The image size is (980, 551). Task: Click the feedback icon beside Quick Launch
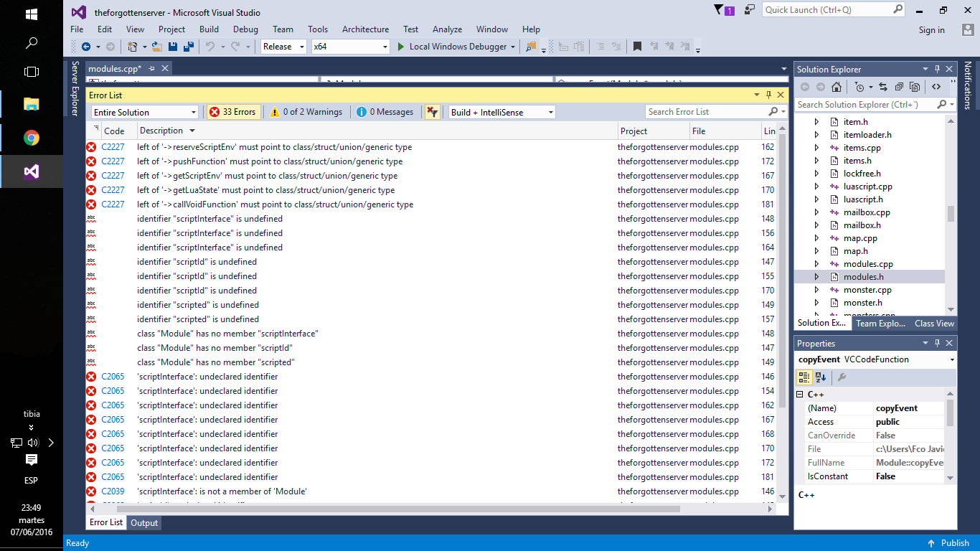750,10
